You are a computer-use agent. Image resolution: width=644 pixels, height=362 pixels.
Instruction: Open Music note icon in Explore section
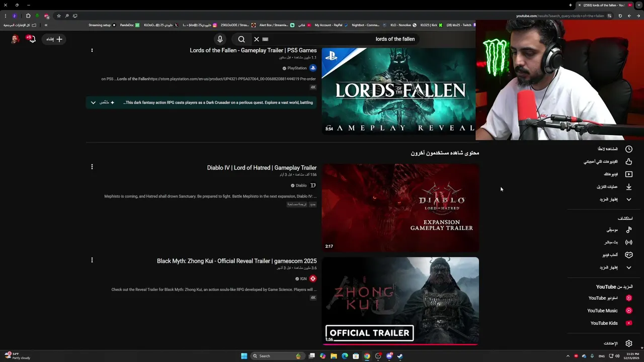click(x=629, y=230)
